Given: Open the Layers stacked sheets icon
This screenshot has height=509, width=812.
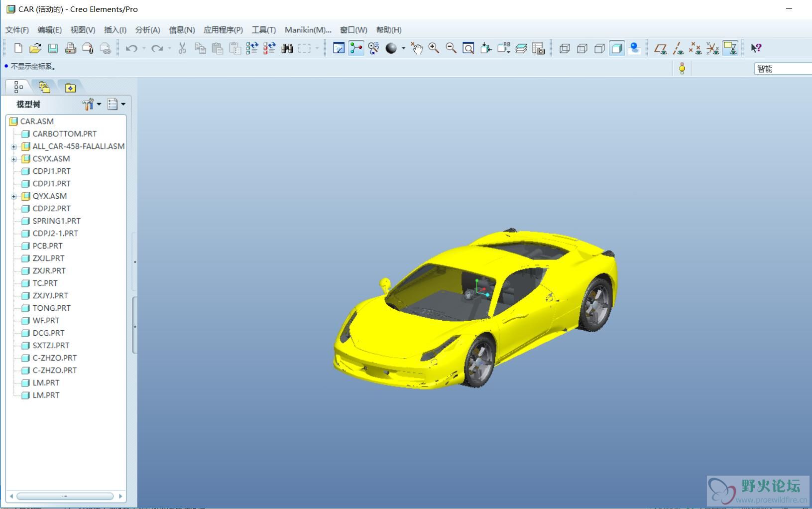Looking at the screenshot, I should [521, 48].
